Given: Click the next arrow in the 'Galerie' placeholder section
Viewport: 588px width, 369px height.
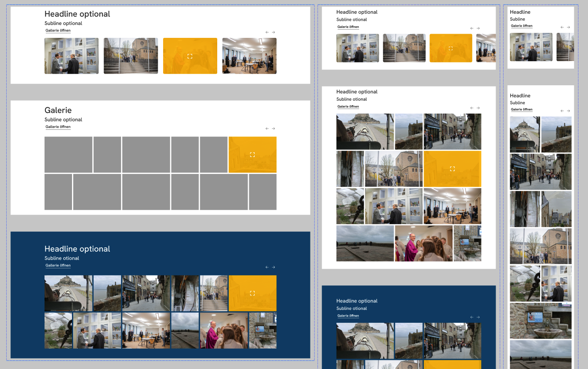Looking at the screenshot, I should pyautogui.click(x=273, y=129).
